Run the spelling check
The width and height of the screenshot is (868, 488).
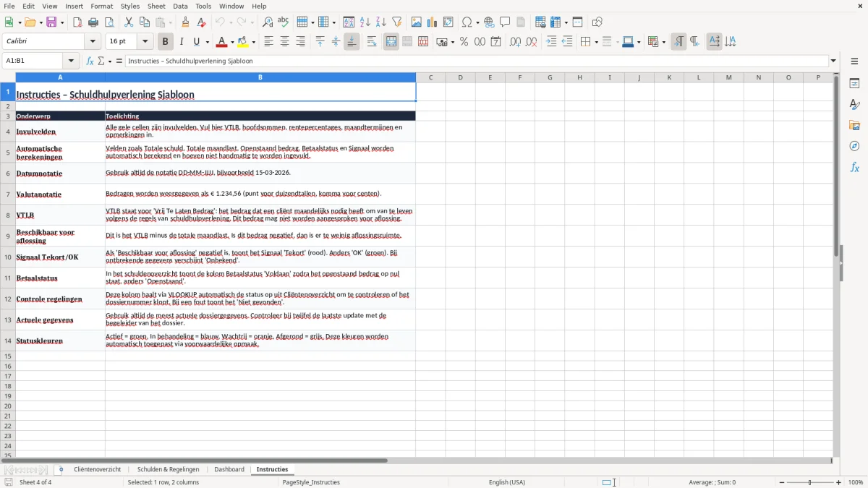pyautogui.click(x=283, y=22)
